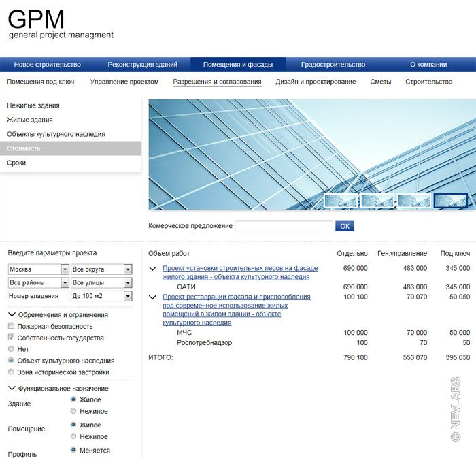Click the Комерческое предложение input field

click(x=284, y=226)
